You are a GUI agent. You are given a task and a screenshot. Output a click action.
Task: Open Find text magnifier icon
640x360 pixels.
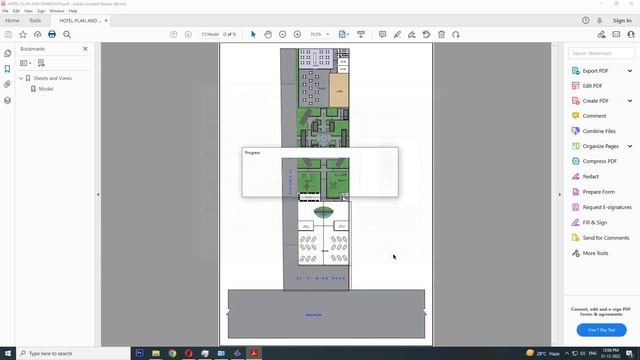click(x=67, y=35)
